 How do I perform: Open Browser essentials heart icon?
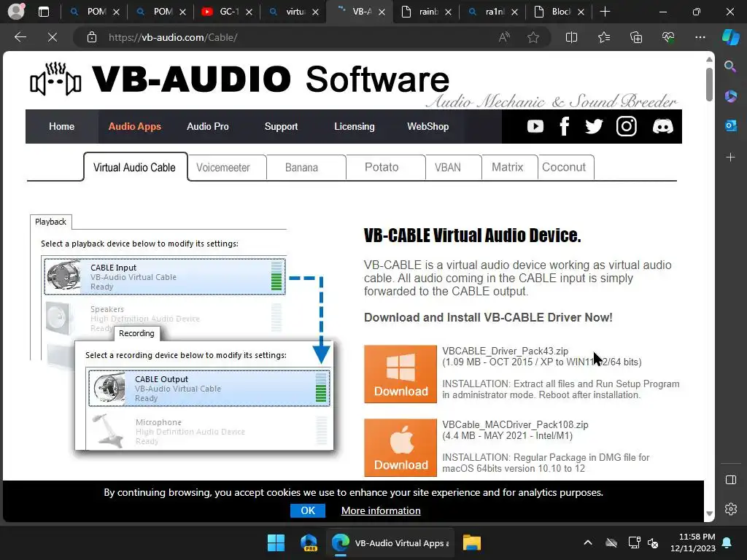pyautogui.click(x=668, y=37)
